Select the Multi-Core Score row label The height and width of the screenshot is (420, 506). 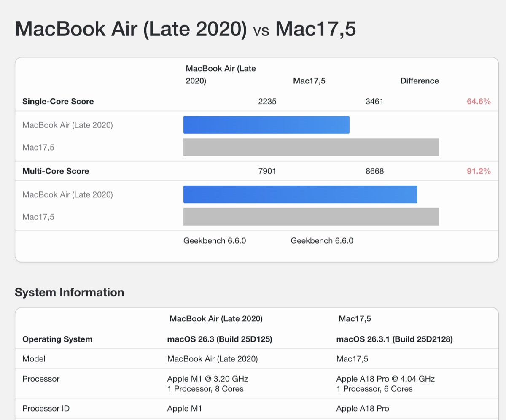coord(56,171)
